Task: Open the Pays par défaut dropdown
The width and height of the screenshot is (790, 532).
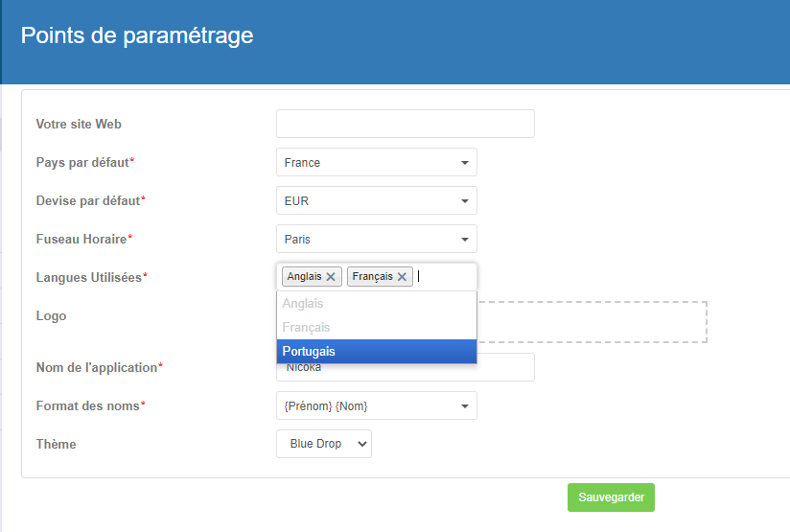Action: (x=377, y=162)
